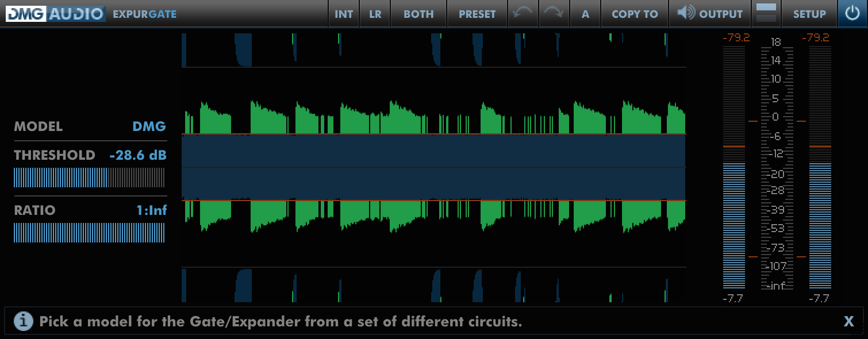Image resolution: width=868 pixels, height=339 pixels.
Task: Click the left -7.7 meter readout
Action: coord(733,298)
